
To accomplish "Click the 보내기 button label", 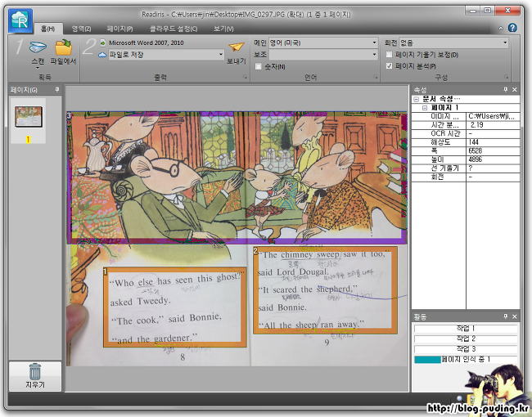I will (237, 61).
